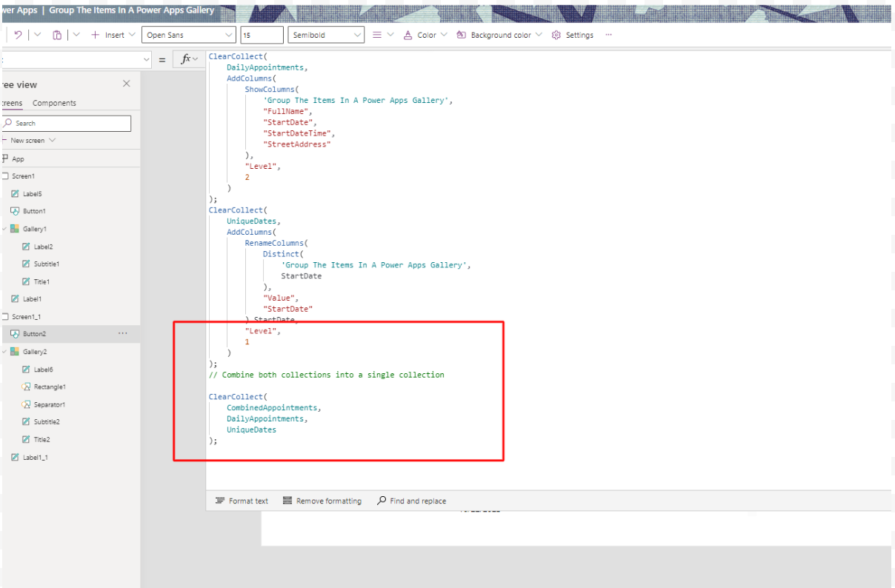Click the tree view search box
Viewport: 895px width, 588px height.
tap(67, 123)
